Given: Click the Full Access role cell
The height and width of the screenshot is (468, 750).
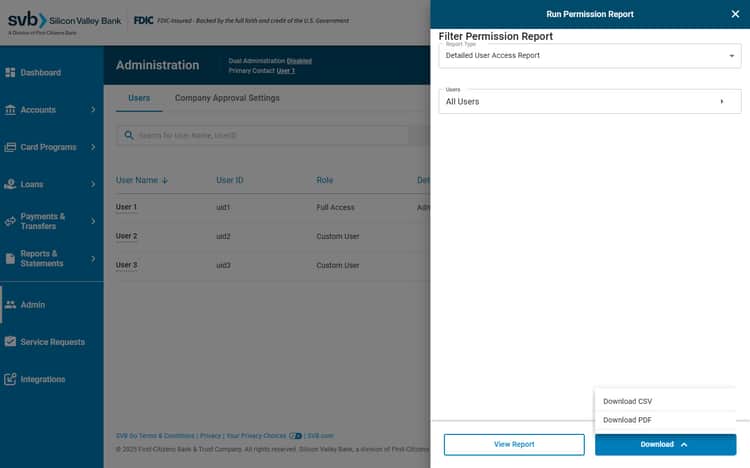Looking at the screenshot, I should coord(335,207).
